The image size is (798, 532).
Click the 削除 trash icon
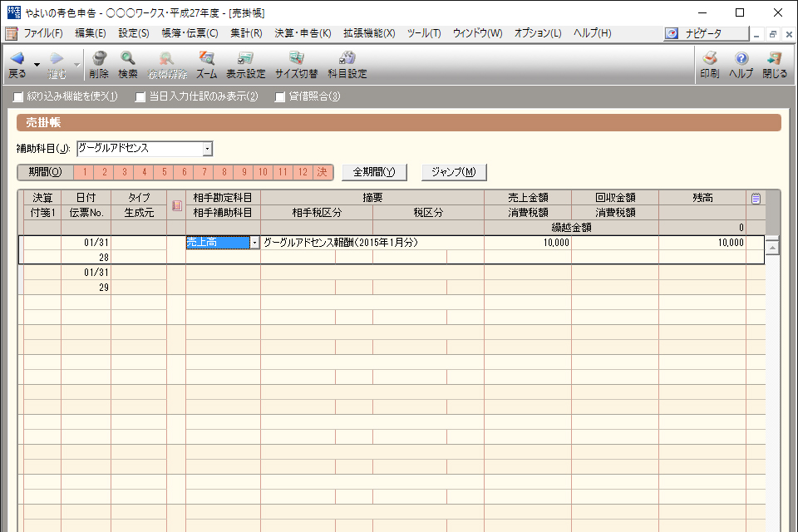pos(99,58)
